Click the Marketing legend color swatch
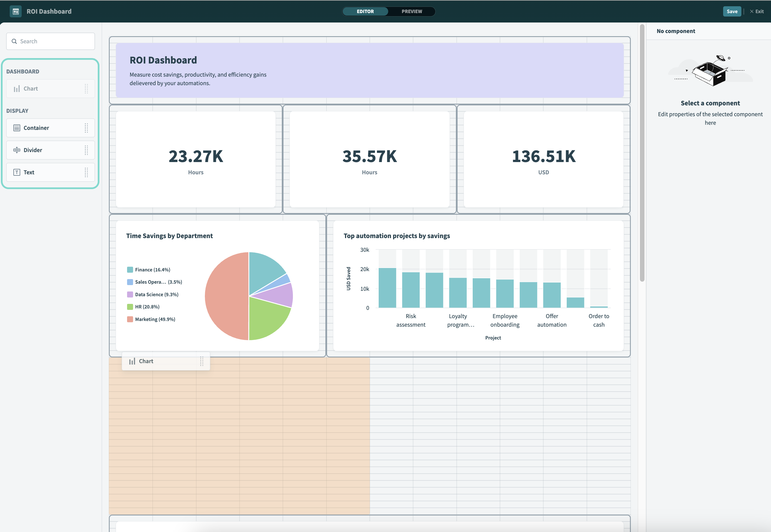The image size is (771, 532). click(x=130, y=319)
